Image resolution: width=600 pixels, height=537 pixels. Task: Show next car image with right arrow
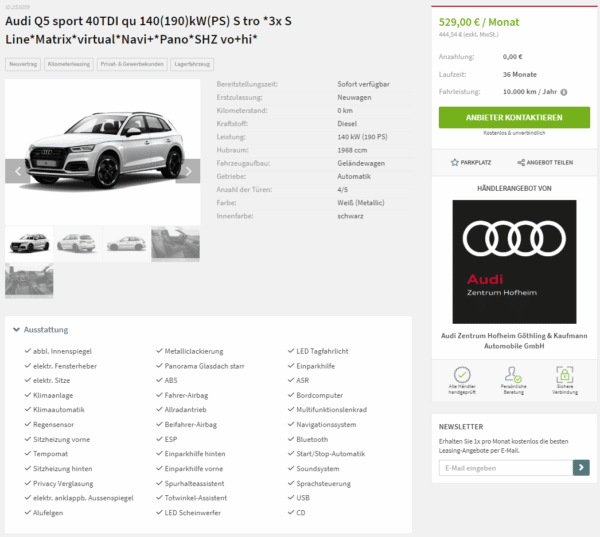click(x=188, y=171)
